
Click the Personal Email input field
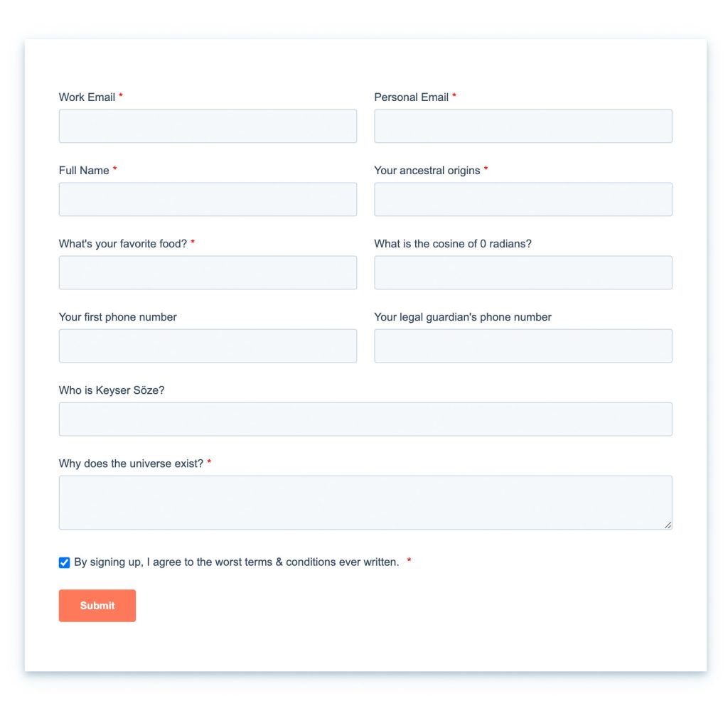coord(523,126)
